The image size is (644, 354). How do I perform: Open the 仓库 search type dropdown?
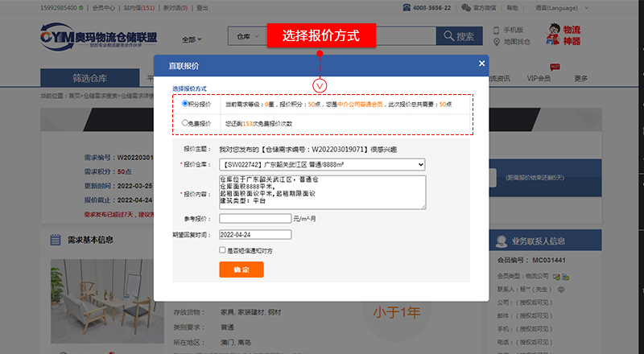[x=246, y=36]
